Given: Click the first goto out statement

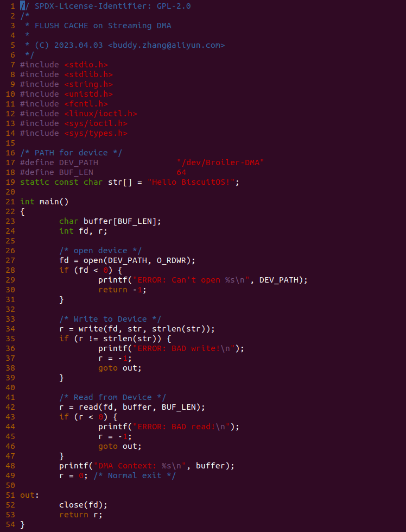Looking at the screenshot, I should (x=120, y=368).
